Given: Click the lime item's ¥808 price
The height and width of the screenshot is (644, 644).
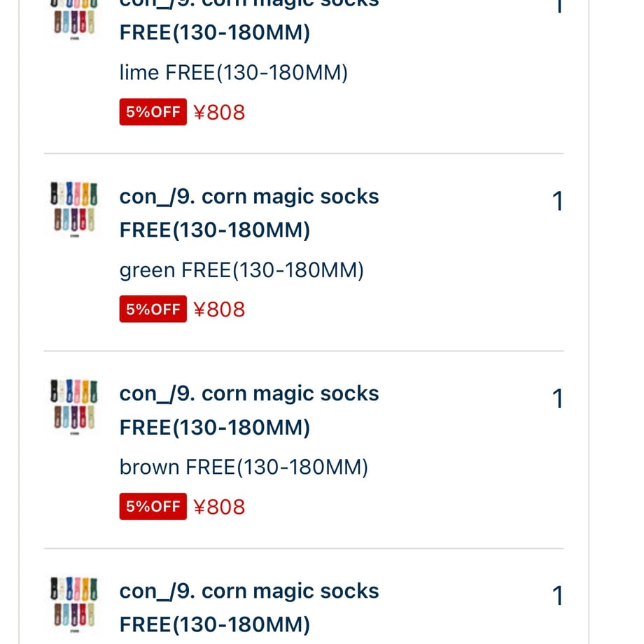Looking at the screenshot, I should tap(219, 112).
